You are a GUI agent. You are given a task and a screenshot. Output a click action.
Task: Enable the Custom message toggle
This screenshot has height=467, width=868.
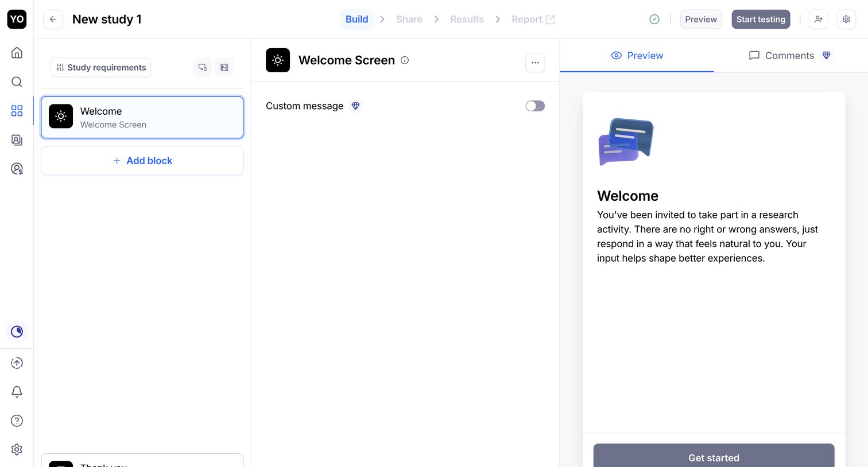point(535,106)
